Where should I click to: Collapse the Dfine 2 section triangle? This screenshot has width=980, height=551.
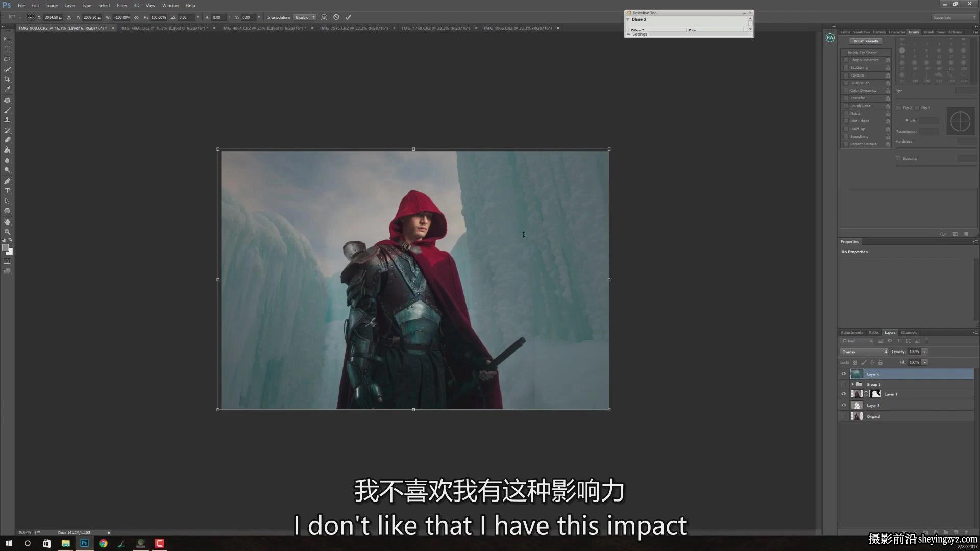tap(628, 19)
